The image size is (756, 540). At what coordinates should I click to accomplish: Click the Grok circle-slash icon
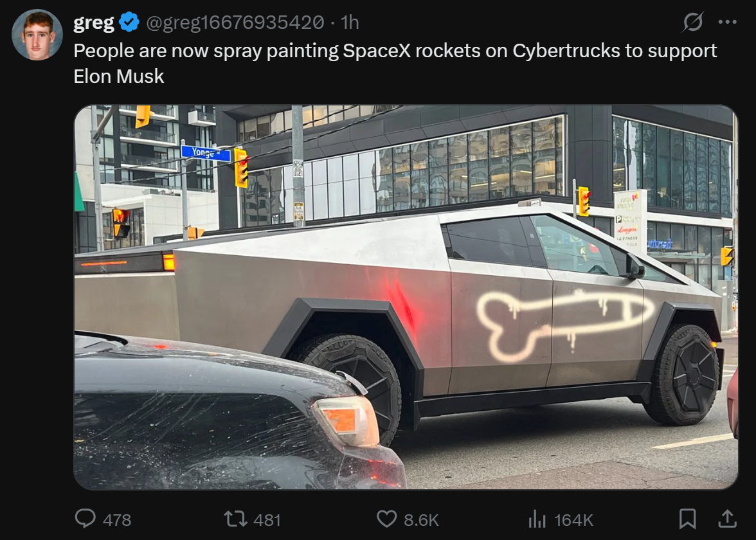[693, 22]
